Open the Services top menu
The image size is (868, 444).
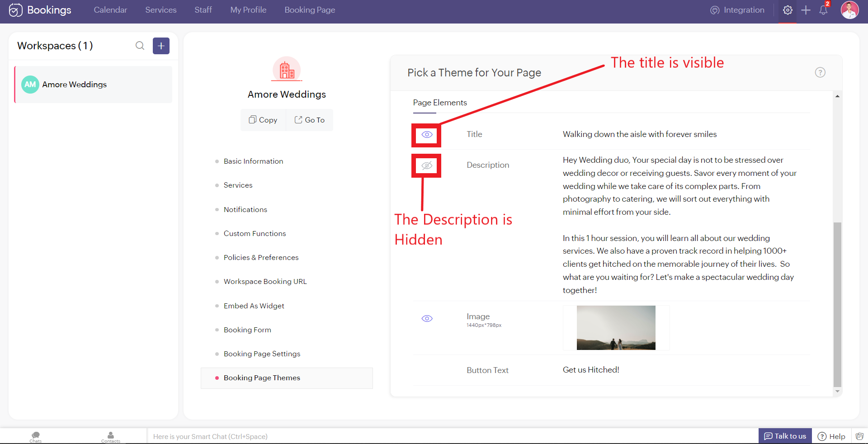click(161, 10)
